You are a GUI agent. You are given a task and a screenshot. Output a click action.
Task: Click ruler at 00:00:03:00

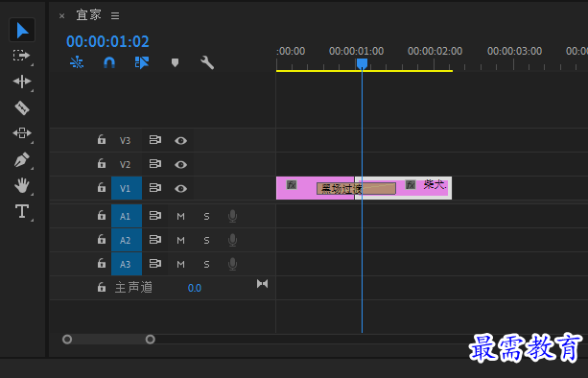pyautogui.click(x=514, y=52)
